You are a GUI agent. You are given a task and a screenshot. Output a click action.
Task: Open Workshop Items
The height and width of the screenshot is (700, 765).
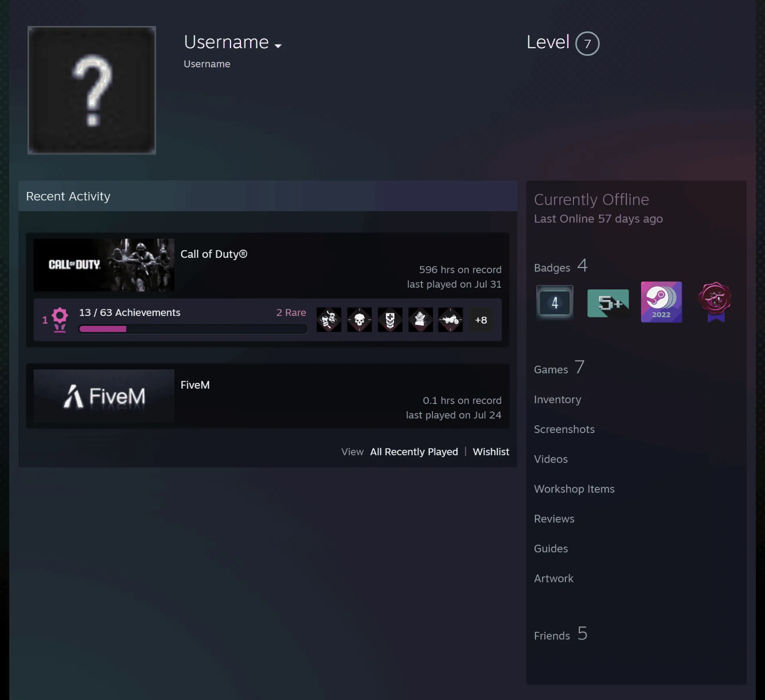(x=574, y=489)
